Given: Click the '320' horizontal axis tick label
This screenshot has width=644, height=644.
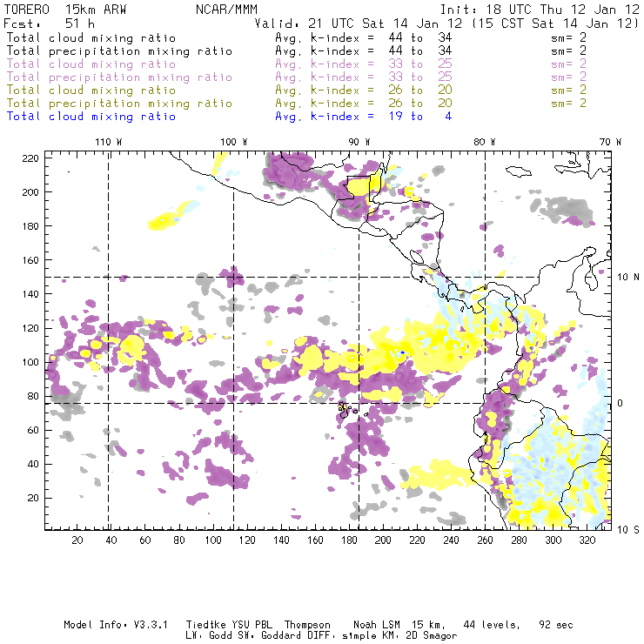Looking at the screenshot, I should pyautogui.click(x=587, y=540).
